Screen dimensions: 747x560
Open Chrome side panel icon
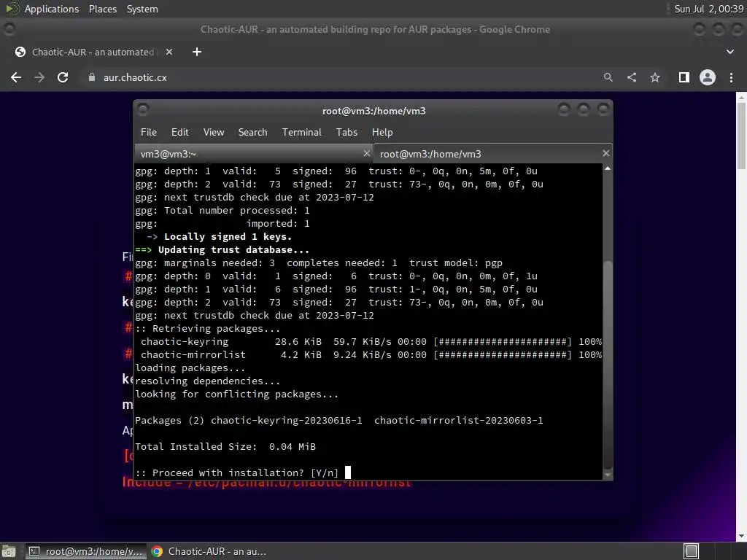click(x=684, y=77)
